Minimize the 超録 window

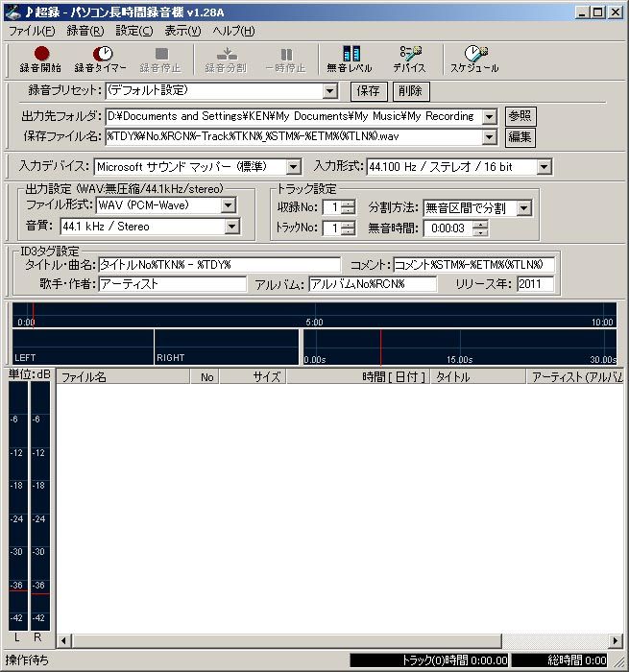(x=582, y=12)
